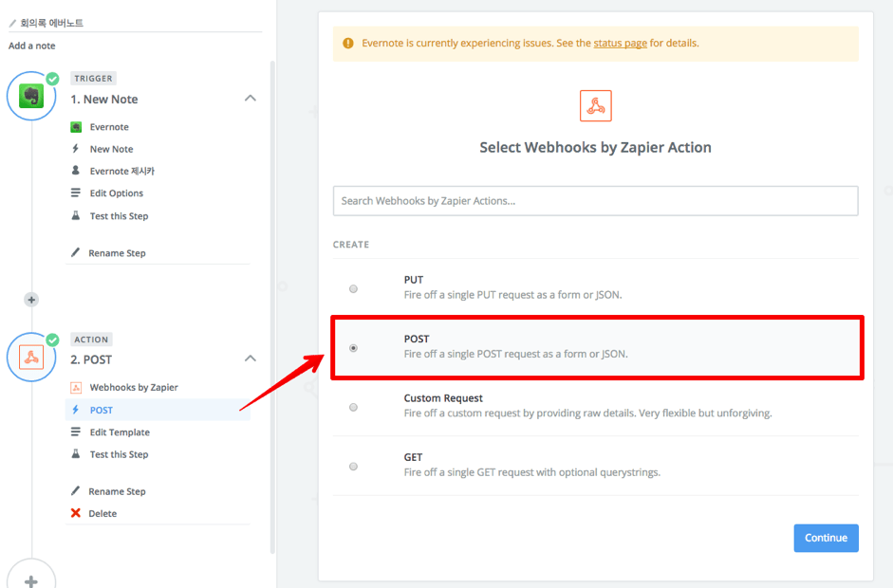The width and height of the screenshot is (893, 588).
Task: Click the 2. POST heading
Action: [91, 359]
